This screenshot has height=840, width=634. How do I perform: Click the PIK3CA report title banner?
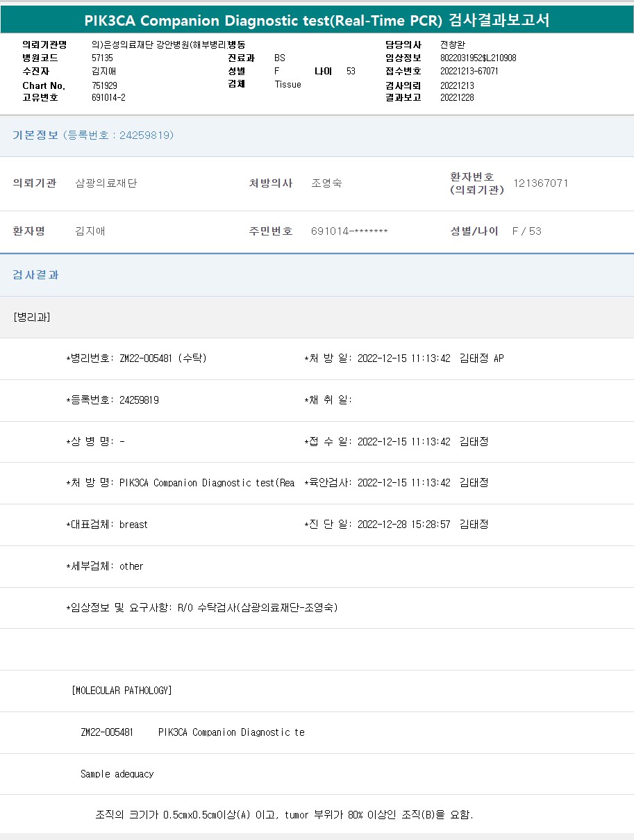tap(317, 20)
